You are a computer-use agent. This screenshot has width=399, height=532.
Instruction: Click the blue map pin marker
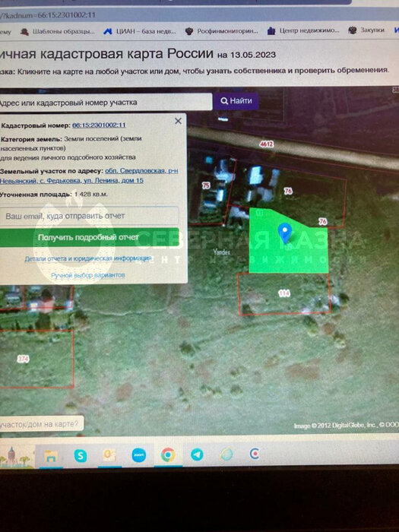coord(285,233)
